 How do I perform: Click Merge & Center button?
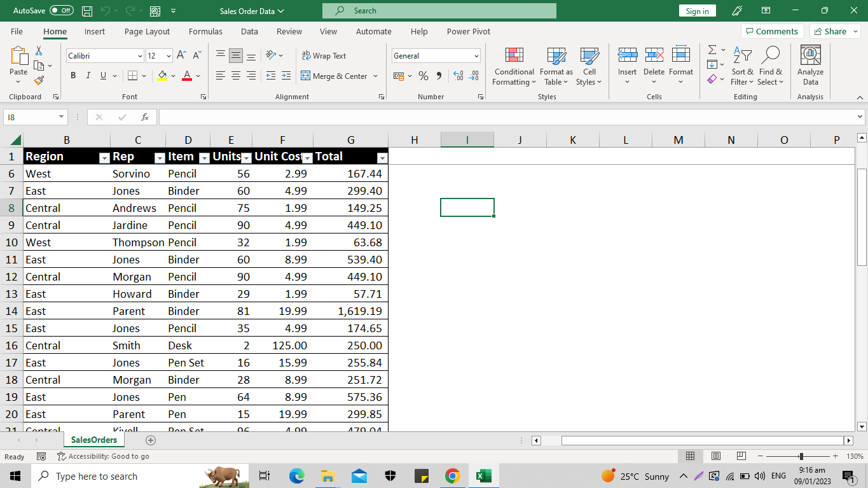click(x=334, y=76)
